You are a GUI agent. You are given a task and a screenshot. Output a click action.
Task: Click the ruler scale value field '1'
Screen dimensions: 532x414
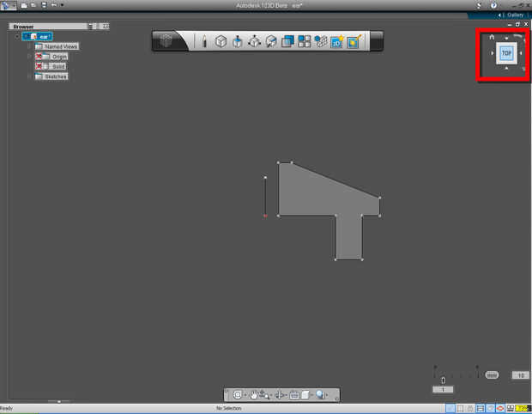pos(443,390)
